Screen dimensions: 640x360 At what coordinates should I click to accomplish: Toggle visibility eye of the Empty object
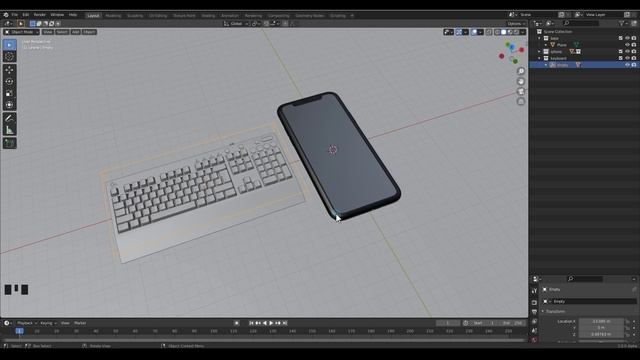(x=627, y=64)
